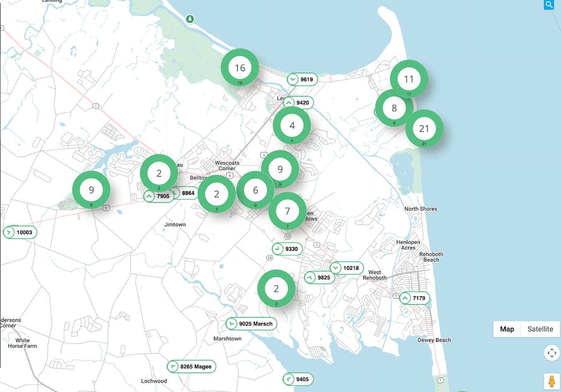The height and width of the screenshot is (392, 561).
Task: Select the 9825 listing marker
Action: click(319, 278)
